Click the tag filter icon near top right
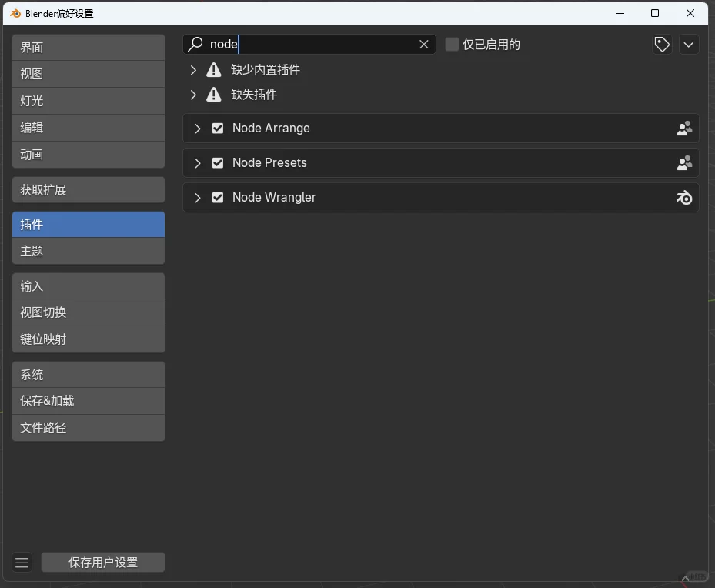Screen dimensions: 715x588 click(x=661, y=44)
